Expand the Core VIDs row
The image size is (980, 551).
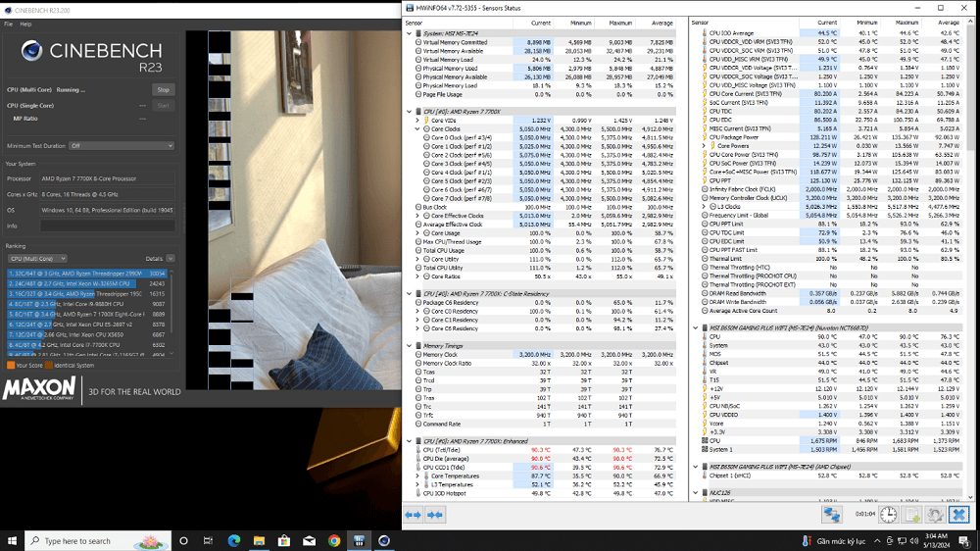418,120
